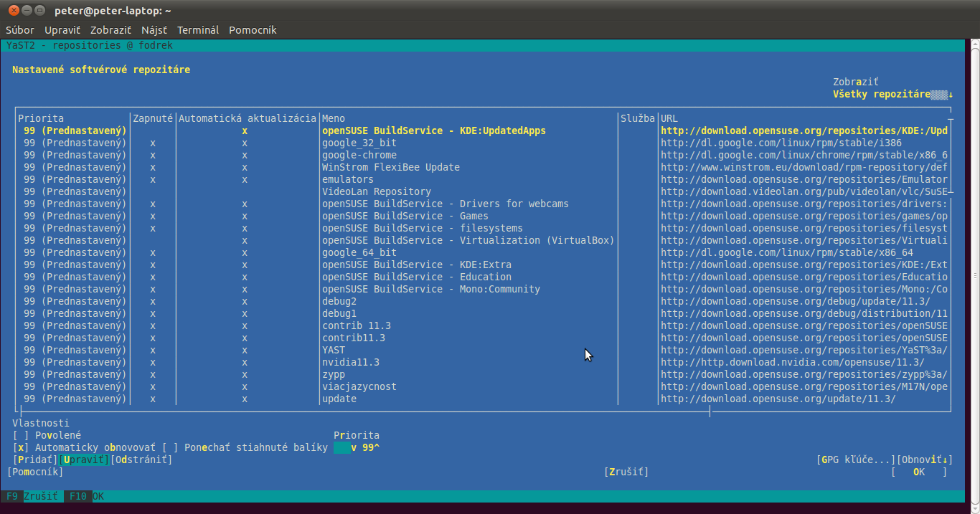Click the Služba column header
The height and width of the screenshot is (514, 980).
coord(638,118)
